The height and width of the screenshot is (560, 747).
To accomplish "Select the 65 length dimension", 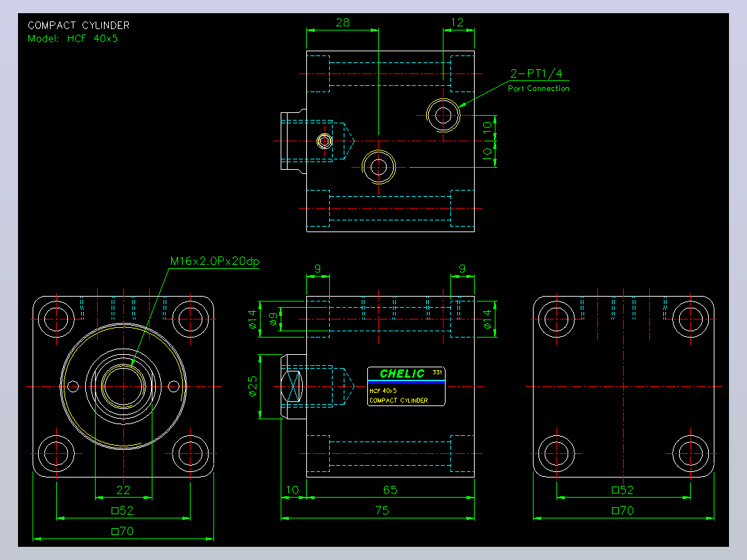I will 390,490.
